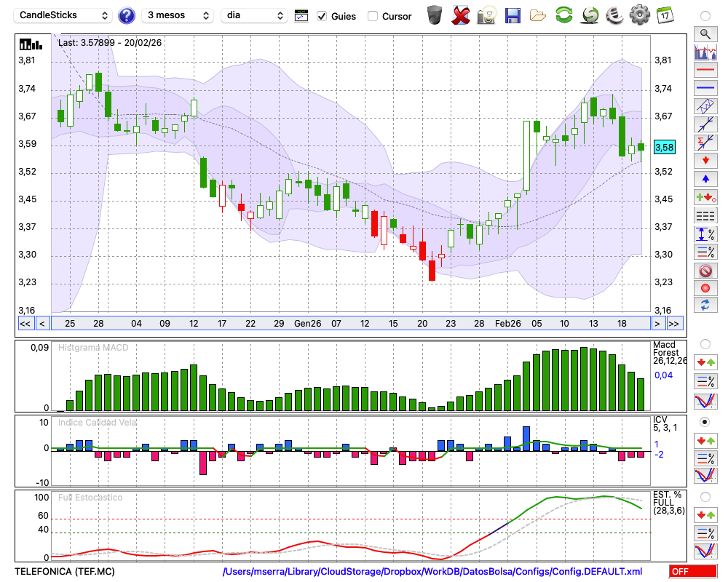The image size is (728, 582).
Task: Click the green refresh arrows icon
Action: 563,15
